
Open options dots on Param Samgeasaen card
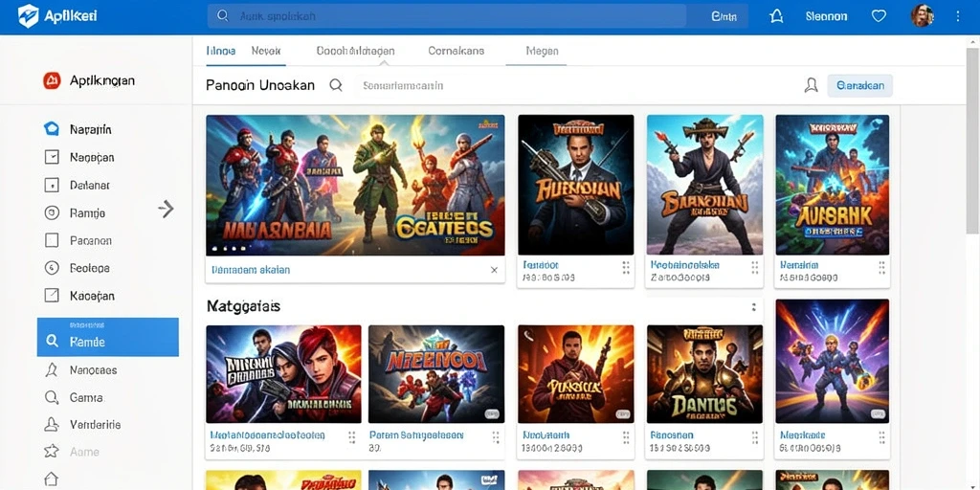[x=496, y=436]
